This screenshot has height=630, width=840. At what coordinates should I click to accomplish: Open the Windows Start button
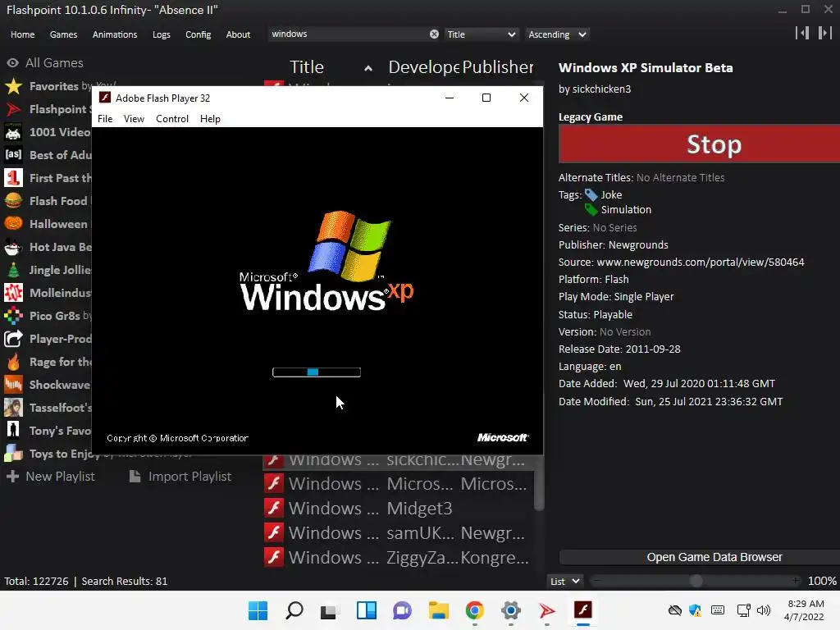(258, 610)
